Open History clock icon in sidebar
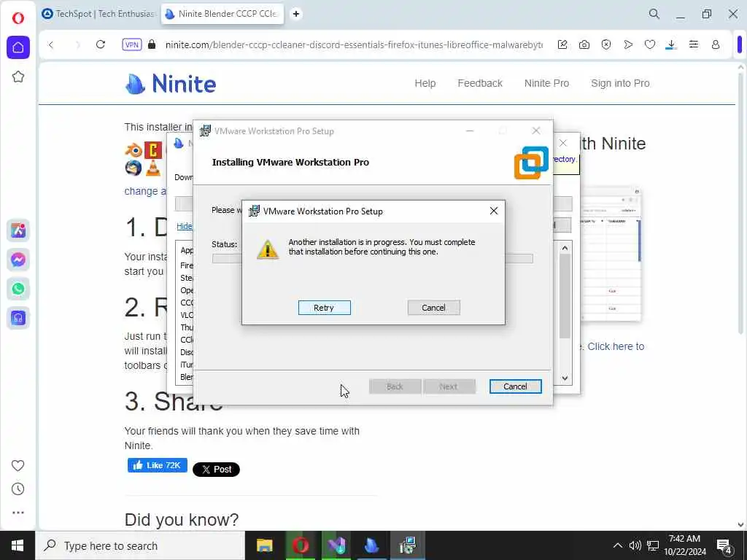Viewport: 747px width, 560px height. (x=18, y=489)
